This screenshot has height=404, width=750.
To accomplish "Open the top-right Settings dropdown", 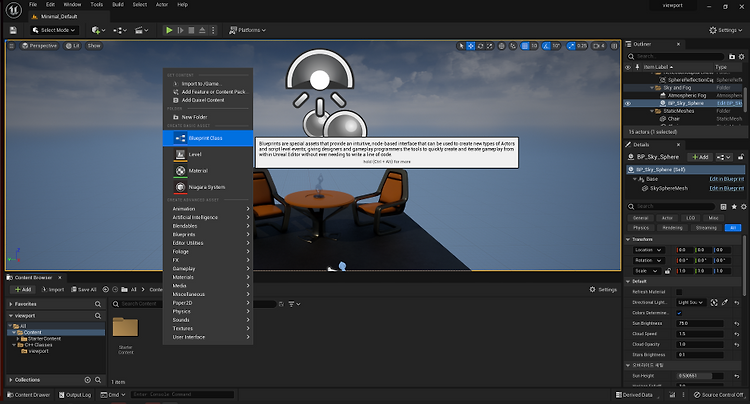I will click(x=726, y=30).
